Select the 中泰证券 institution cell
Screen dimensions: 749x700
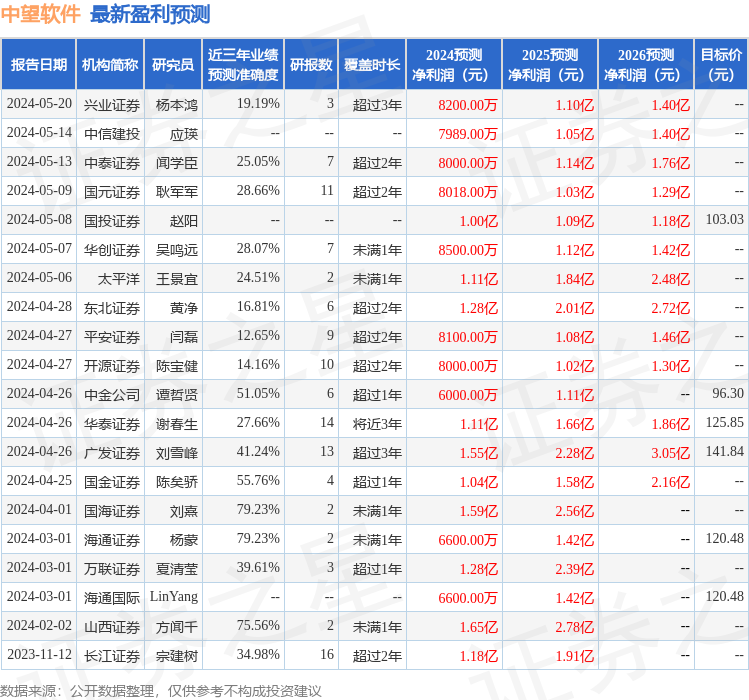coord(112,163)
